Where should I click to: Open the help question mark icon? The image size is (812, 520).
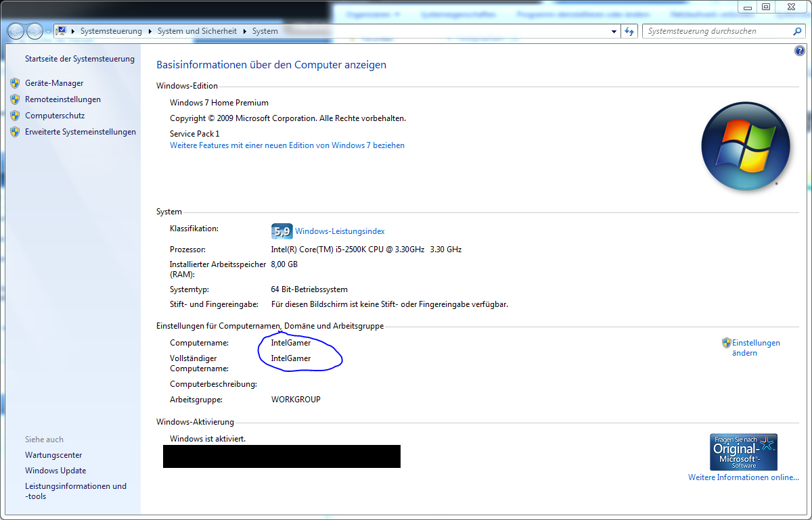[x=800, y=51]
